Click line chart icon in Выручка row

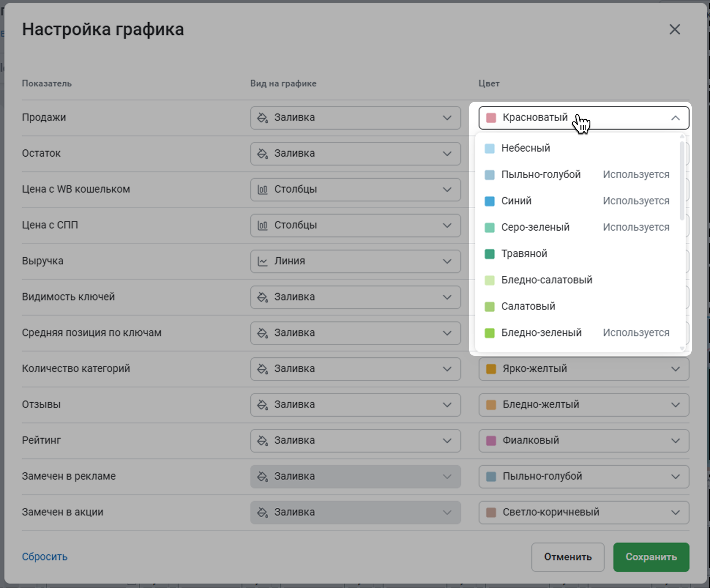click(x=262, y=261)
